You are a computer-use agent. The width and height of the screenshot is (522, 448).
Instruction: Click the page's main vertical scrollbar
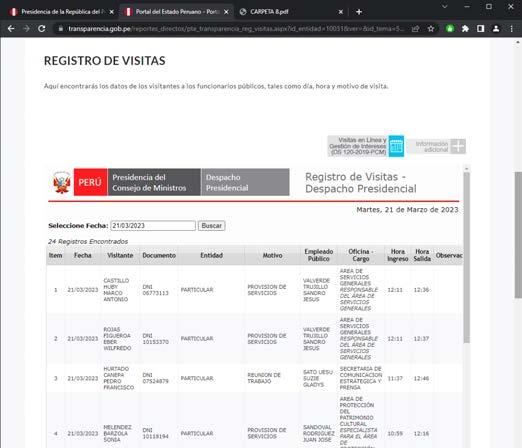coord(518,235)
